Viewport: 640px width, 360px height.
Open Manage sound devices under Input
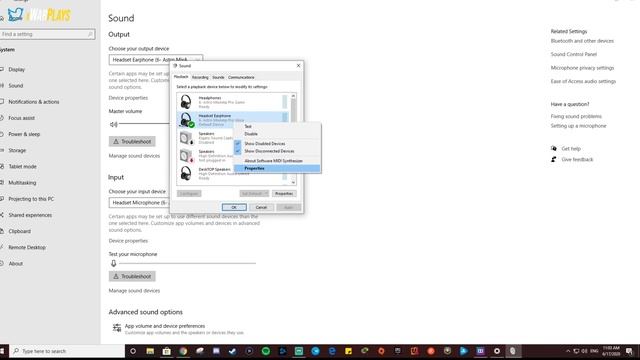tap(134, 291)
